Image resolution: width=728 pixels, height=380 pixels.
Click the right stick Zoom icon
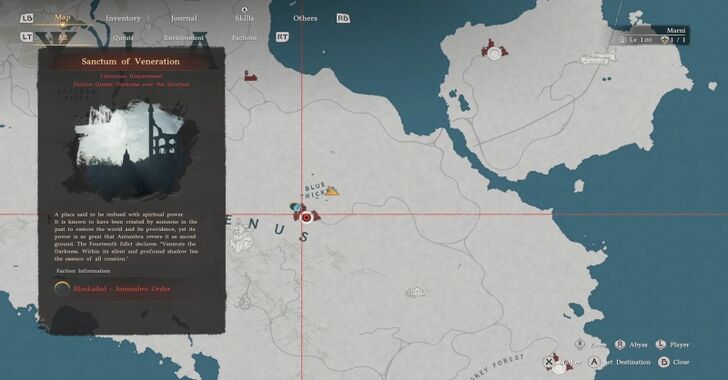[579, 344]
